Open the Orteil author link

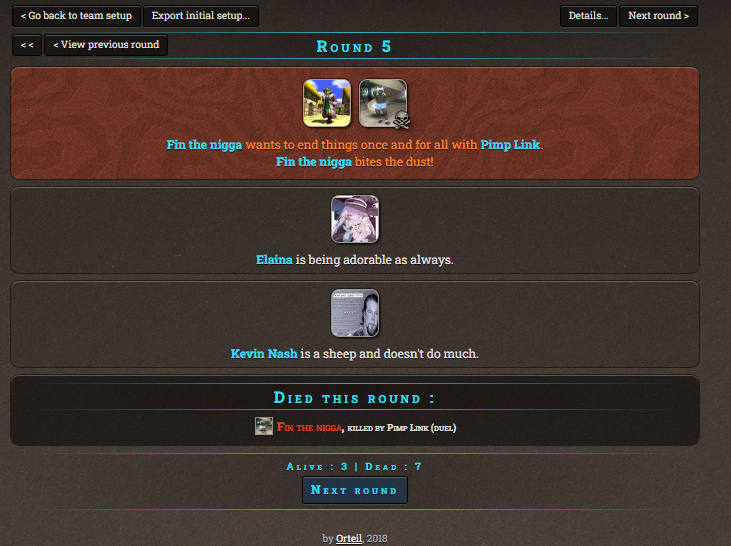tap(349, 539)
